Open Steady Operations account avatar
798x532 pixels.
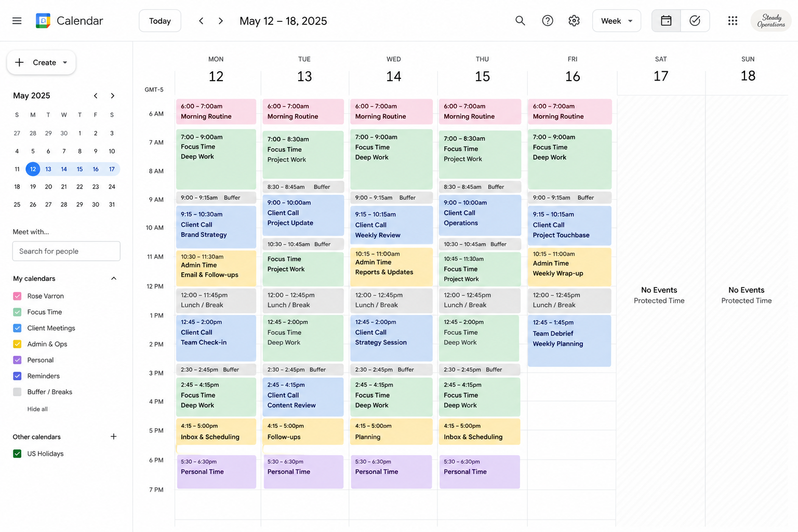tap(771, 21)
